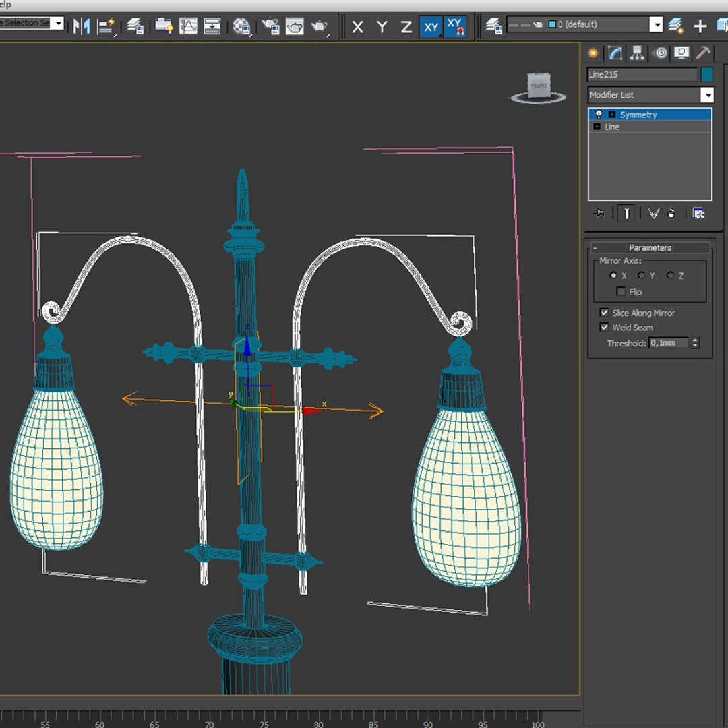Open the Material Editor

(241, 26)
